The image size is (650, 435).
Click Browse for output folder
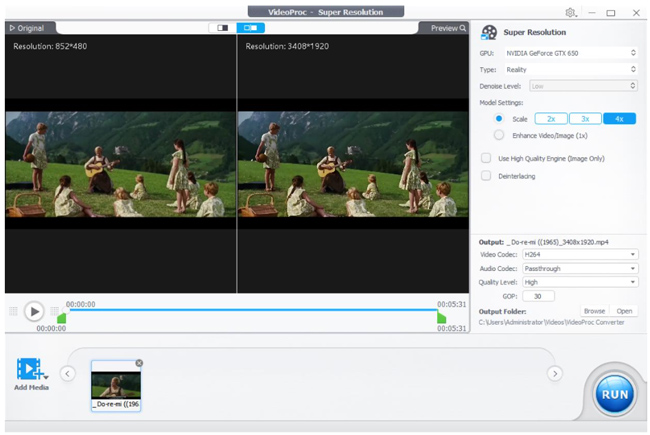[594, 311]
